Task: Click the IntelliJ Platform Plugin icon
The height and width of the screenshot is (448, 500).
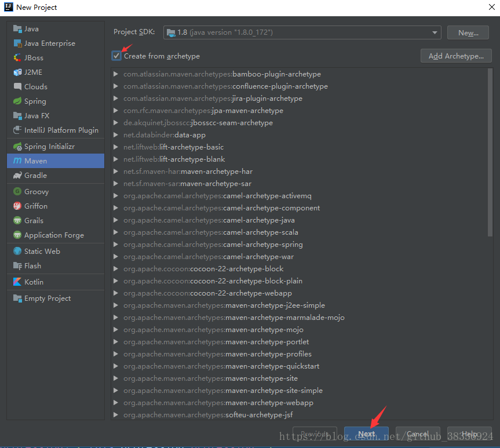Action: click(x=17, y=130)
